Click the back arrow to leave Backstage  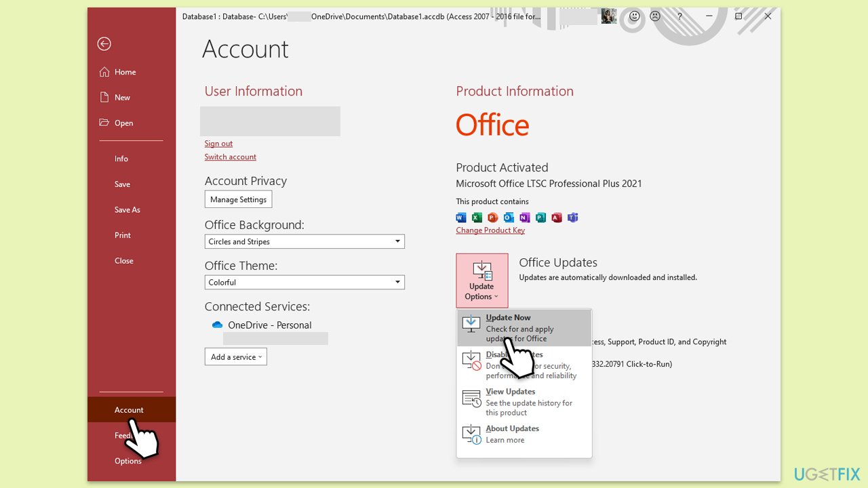(x=104, y=44)
